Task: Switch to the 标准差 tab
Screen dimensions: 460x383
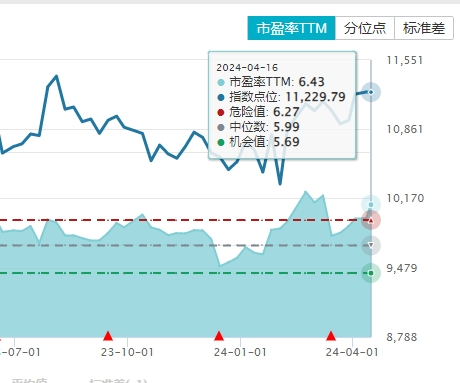Action: (424, 28)
